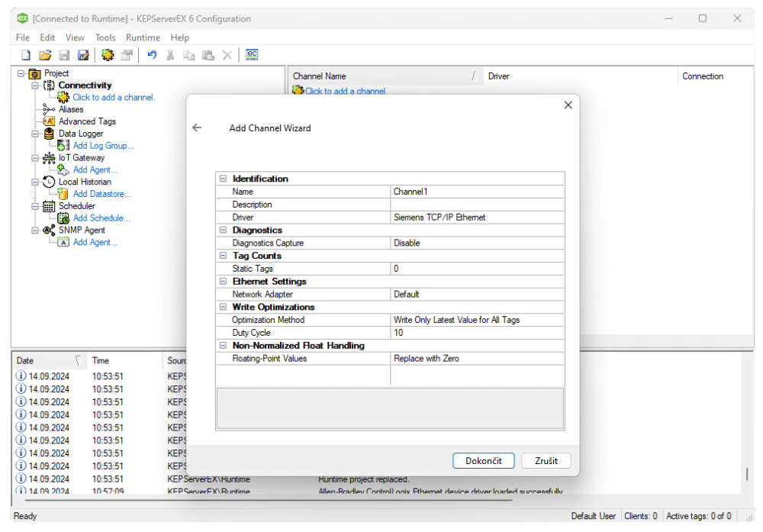Click the Add Datastore... link
Screen dimensions: 763x532
[101, 194]
